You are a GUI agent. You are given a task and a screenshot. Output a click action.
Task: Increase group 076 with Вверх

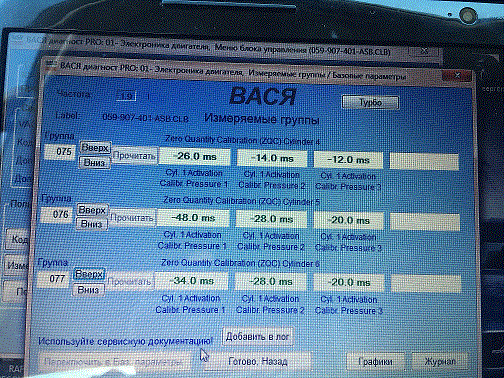pyautogui.click(x=92, y=210)
